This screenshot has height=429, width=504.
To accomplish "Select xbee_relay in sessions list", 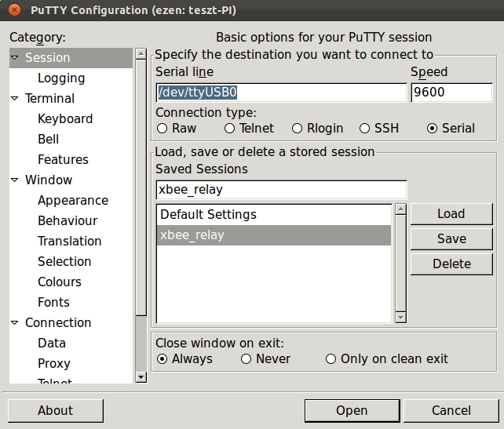I will (274, 235).
